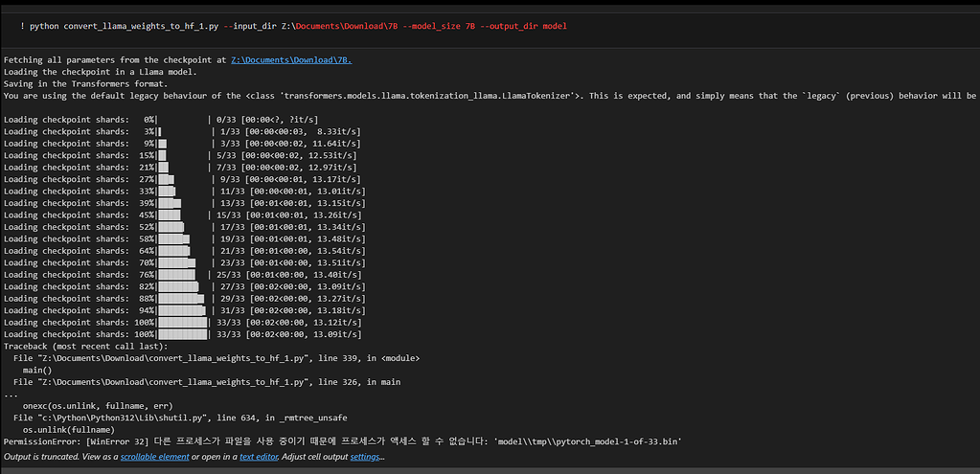
Task: Click the 52% checkpoint shards progress bar
Action: pos(185,227)
